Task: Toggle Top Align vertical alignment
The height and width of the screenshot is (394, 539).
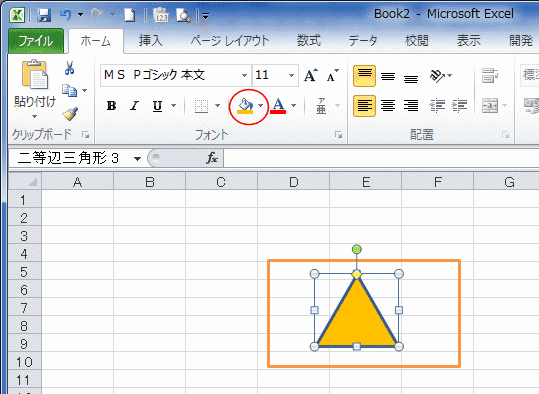Action: tap(364, 76)
